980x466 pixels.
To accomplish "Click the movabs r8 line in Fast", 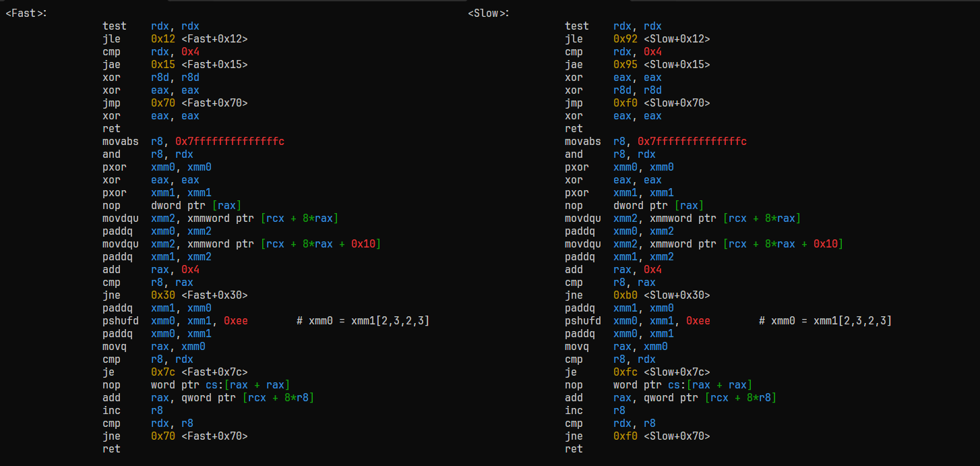I will (193, 142).
